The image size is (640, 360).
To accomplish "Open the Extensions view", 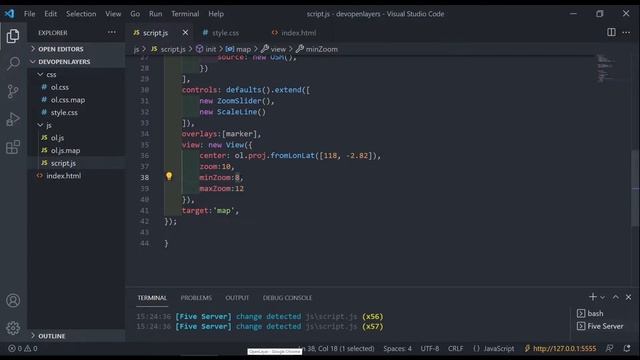I will (13, 147).
